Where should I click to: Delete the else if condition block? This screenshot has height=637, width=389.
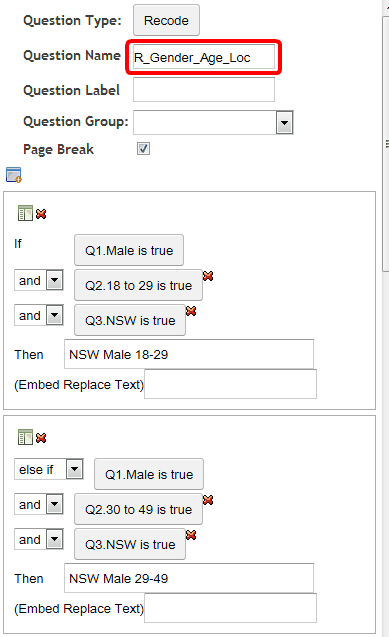point(41,438)
